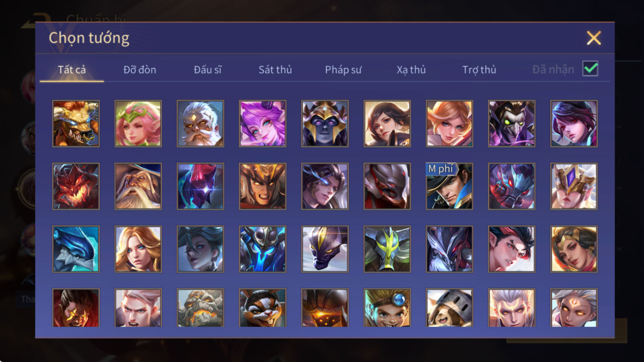Screen dimensions: 644x362
Task: Choose the blue shark-like hero portrait
Action: (x=76, y=249)
